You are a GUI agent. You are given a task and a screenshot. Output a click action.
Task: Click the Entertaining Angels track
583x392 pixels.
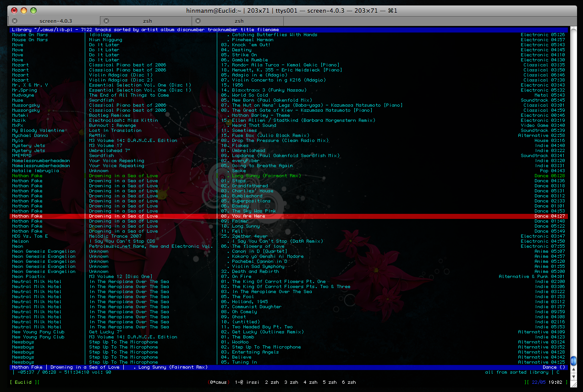255,352
